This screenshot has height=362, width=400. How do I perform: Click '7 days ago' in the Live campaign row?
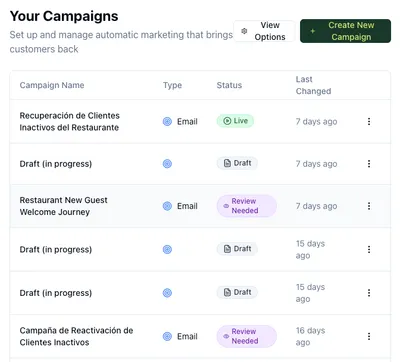point(316,122)
